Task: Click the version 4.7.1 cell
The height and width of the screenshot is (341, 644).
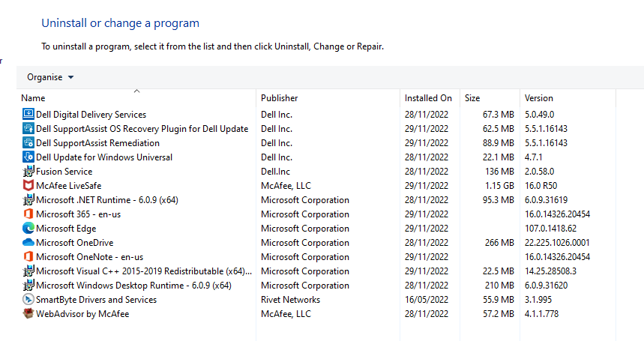Action: pyautogui.click(x=534, y=157)
